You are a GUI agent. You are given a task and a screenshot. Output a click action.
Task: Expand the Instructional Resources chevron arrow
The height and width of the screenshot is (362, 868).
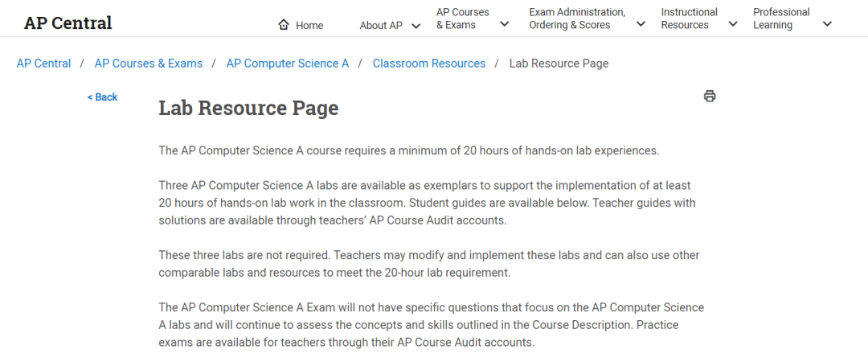[x=733, y=24]
